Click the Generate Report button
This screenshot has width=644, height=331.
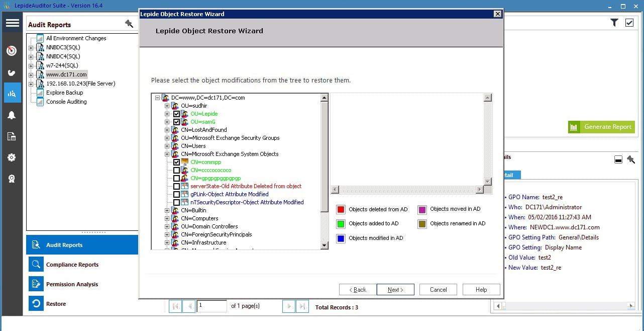point(601,127)
